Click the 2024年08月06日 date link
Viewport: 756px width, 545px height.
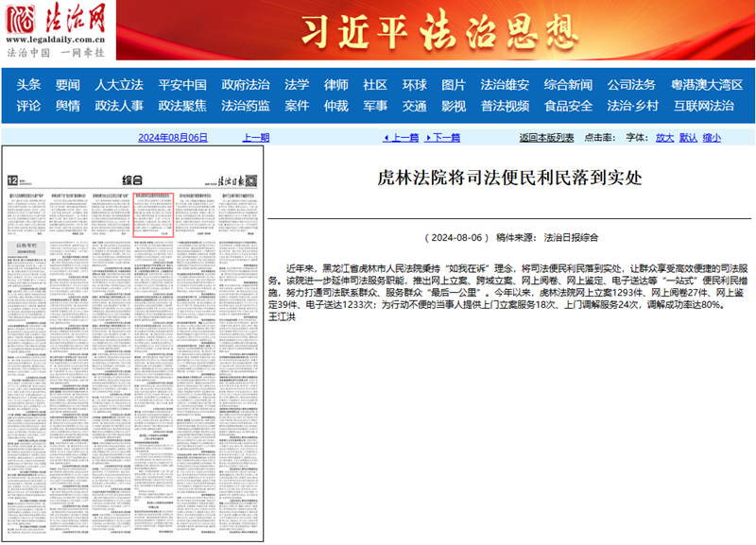(173, 137)
